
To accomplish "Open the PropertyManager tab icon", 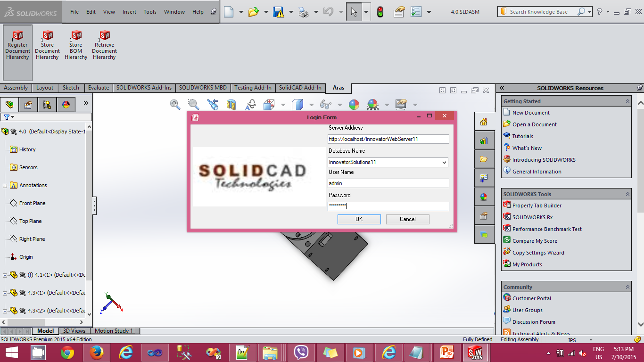I will tap(28, 105).
